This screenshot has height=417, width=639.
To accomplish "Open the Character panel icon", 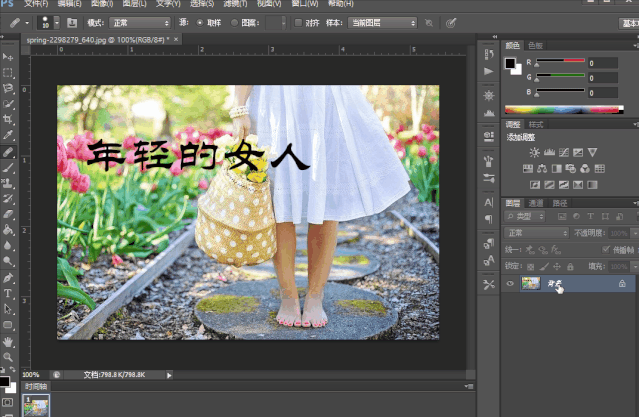I will click(489, 203).
